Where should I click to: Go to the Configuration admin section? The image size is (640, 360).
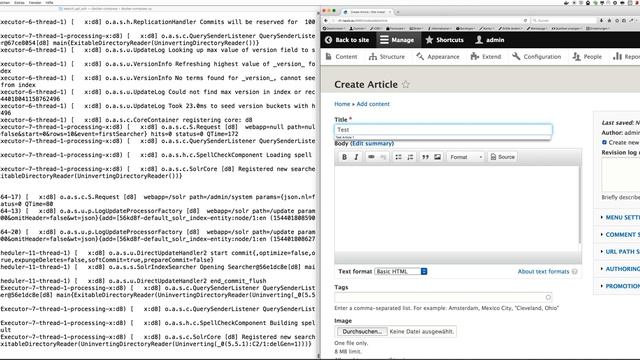(537, 57)
